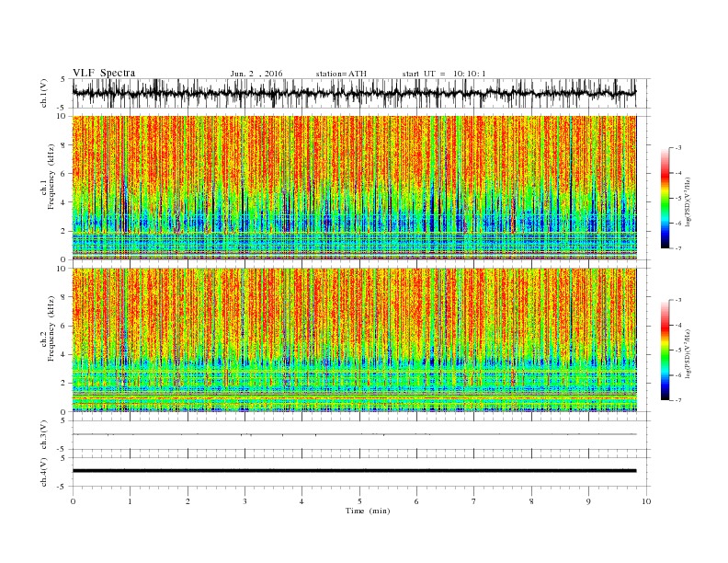Click the "ch.1(V)" waveform axis label
Screen dimensions: 728x563
click(x=44, y=93)
